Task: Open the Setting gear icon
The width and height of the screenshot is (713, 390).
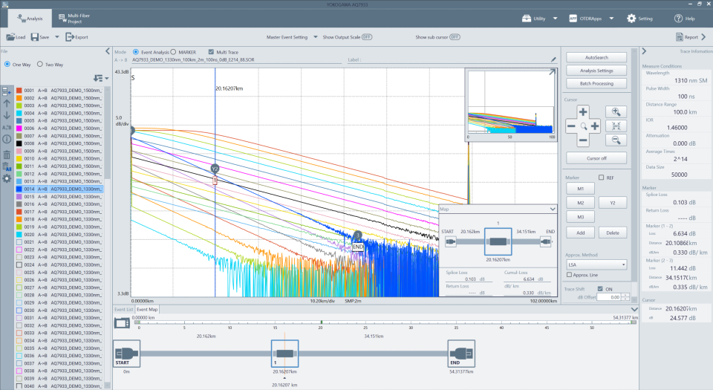Action: point(631,18)
